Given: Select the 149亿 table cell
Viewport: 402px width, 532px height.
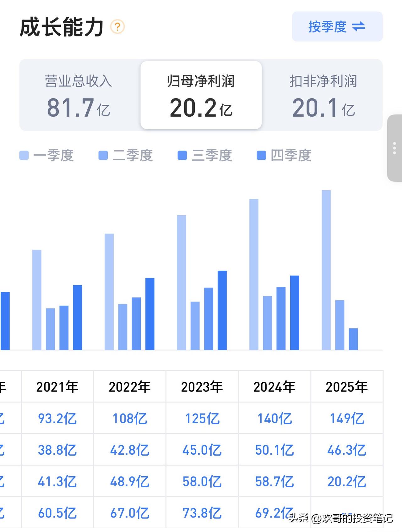Looking at the screenshot, I should [347, 418].
